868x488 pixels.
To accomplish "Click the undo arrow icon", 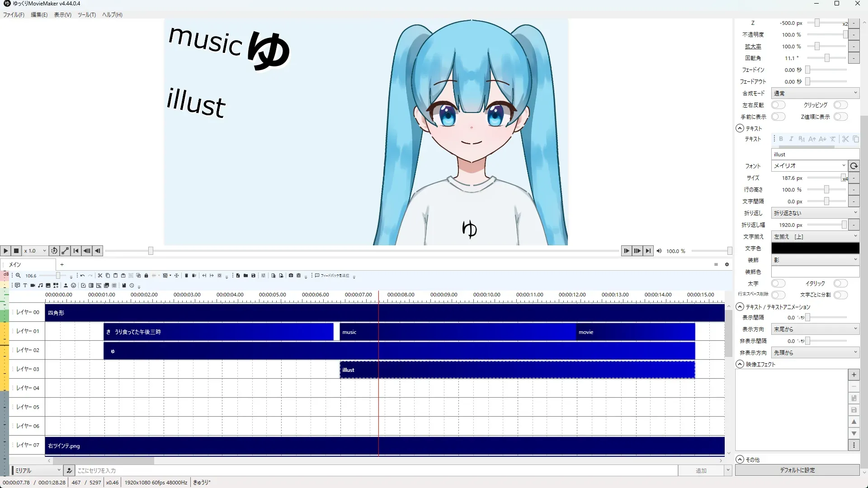I will (x=82, y=275).
